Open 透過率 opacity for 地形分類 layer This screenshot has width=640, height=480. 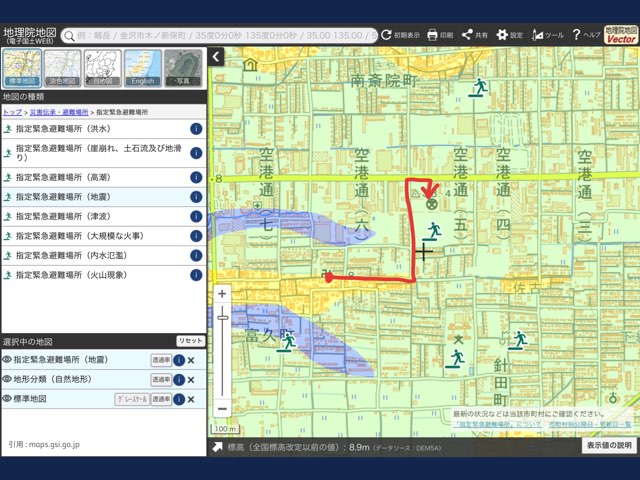click(x=160, y=380)
